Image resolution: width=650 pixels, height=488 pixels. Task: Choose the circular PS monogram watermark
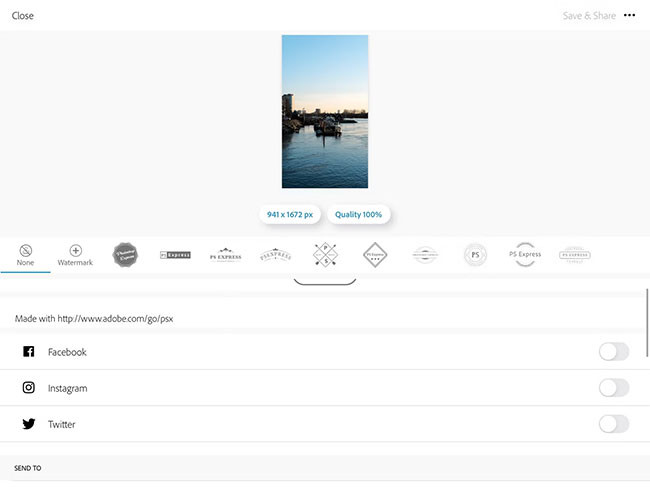[x=476, y=254]
